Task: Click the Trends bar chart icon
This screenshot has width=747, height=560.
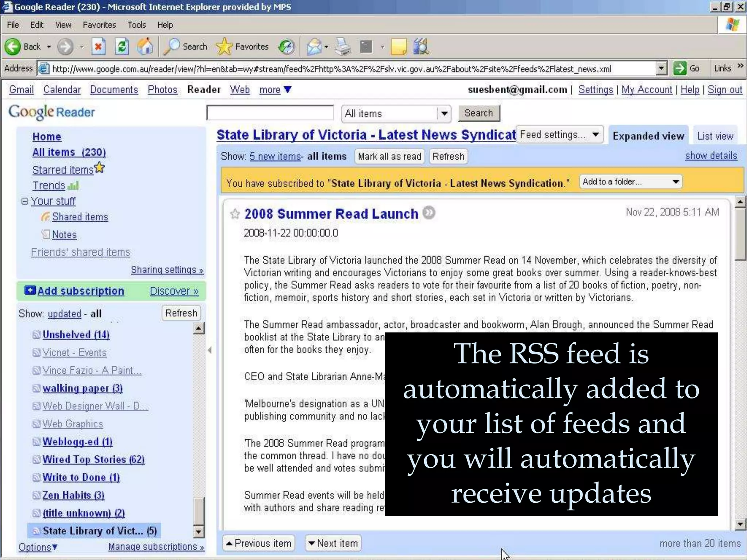Action: [x=73, y=185]
